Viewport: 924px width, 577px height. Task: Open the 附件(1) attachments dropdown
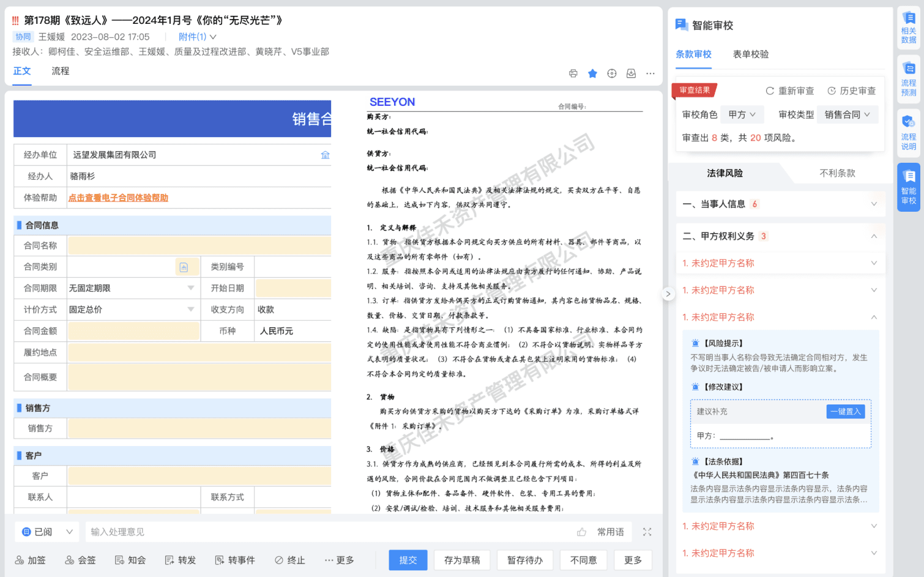(197, 37)
